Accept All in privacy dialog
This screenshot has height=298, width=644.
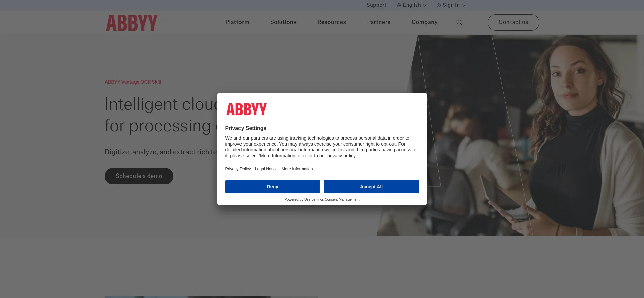(371, 187)
